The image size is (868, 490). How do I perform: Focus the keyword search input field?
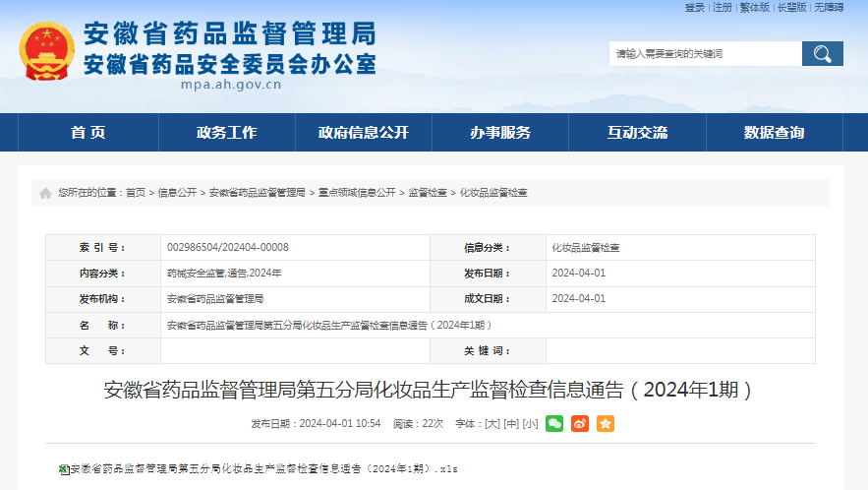click(x=705, y=54)
